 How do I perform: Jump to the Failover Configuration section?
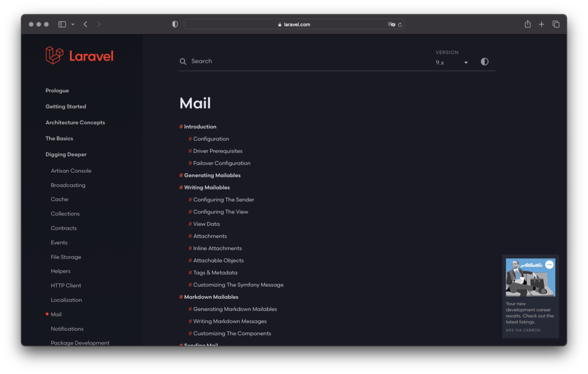[221, 163]
